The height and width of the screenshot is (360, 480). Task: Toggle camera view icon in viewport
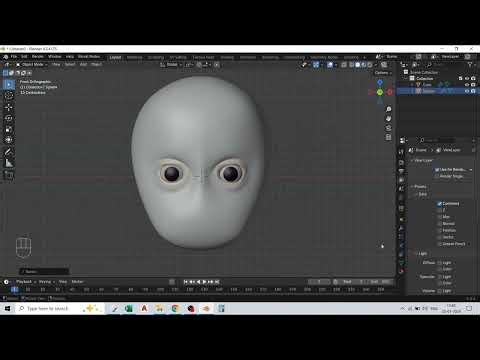click(x=388, y=128)
